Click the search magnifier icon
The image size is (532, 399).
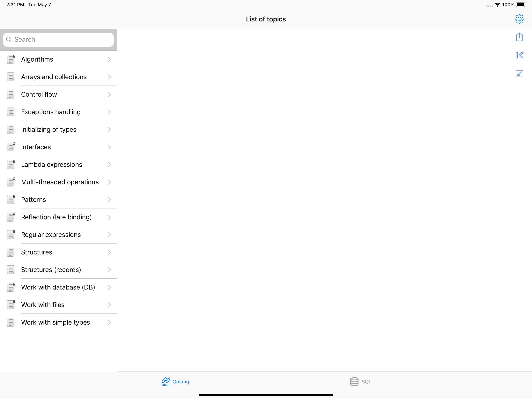pyautogui.click(x=9, y=40)
